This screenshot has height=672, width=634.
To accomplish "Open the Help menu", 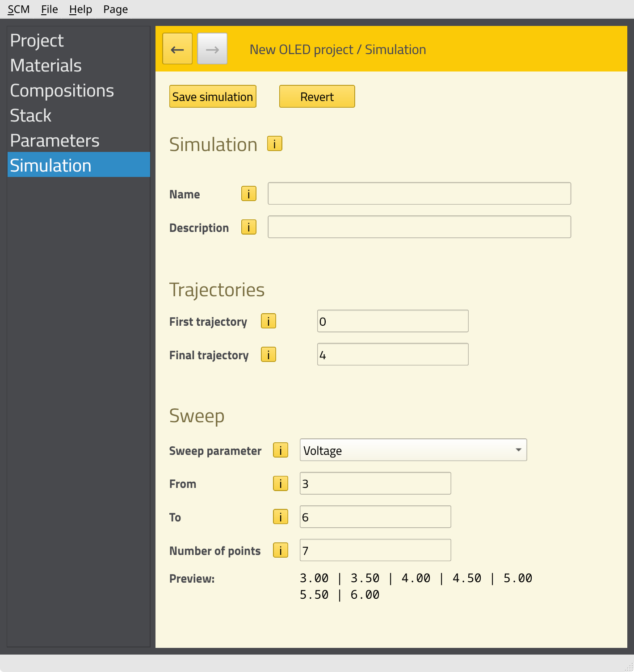I will pos(80,9).
